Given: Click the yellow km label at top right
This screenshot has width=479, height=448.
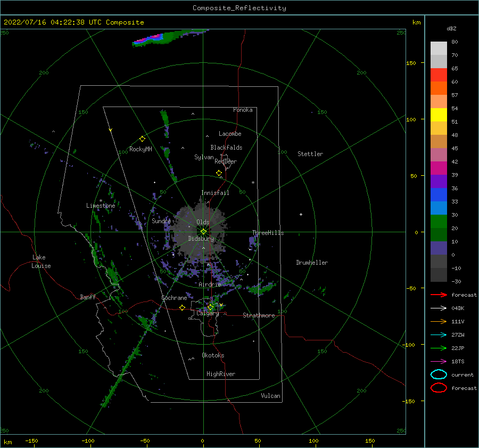Looking at the screenshot, I should pos(416,22).
